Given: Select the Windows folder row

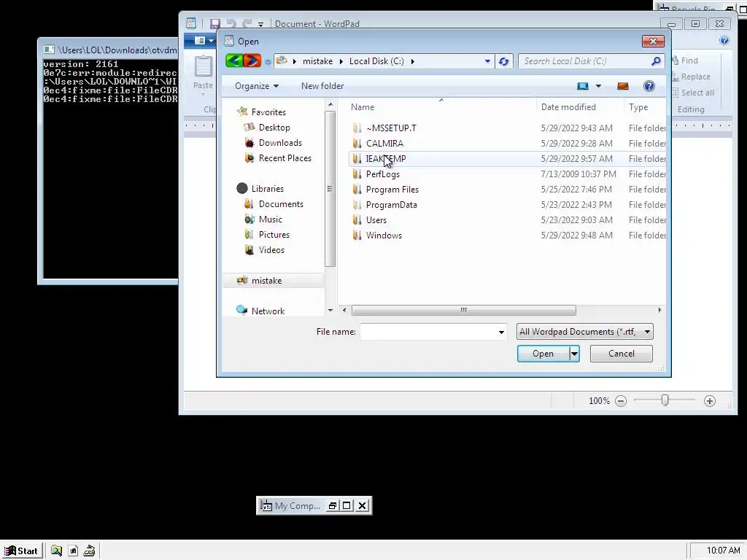Looking at the screenshot, I should click(508, 236).
